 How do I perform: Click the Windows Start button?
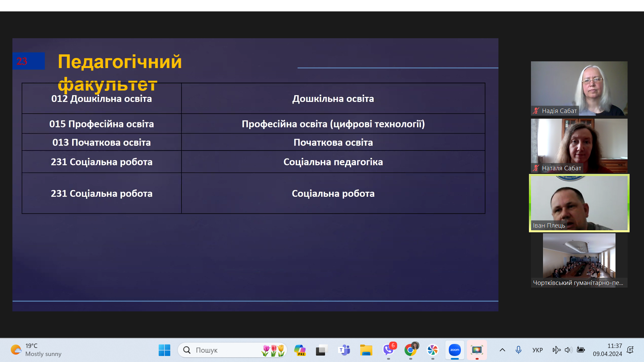pyautogui.click(x=164, y=350)
